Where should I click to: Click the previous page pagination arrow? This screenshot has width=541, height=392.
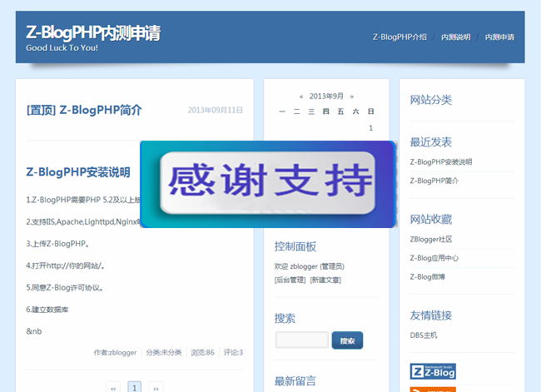click(113, 388)
